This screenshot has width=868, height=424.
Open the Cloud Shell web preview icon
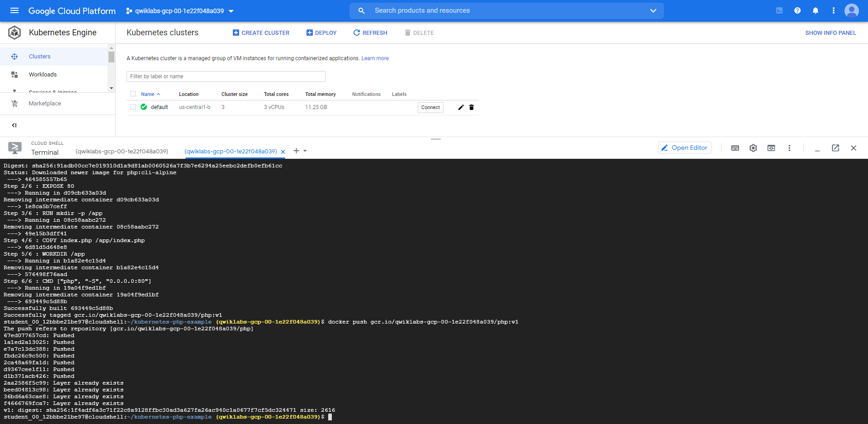pyautogui.click(x=771, y=148)
